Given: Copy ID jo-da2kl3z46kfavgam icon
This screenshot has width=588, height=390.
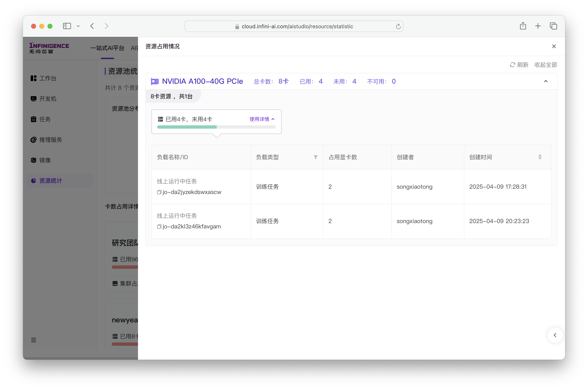Looking at the screenshot, I should tap(159, 227).
